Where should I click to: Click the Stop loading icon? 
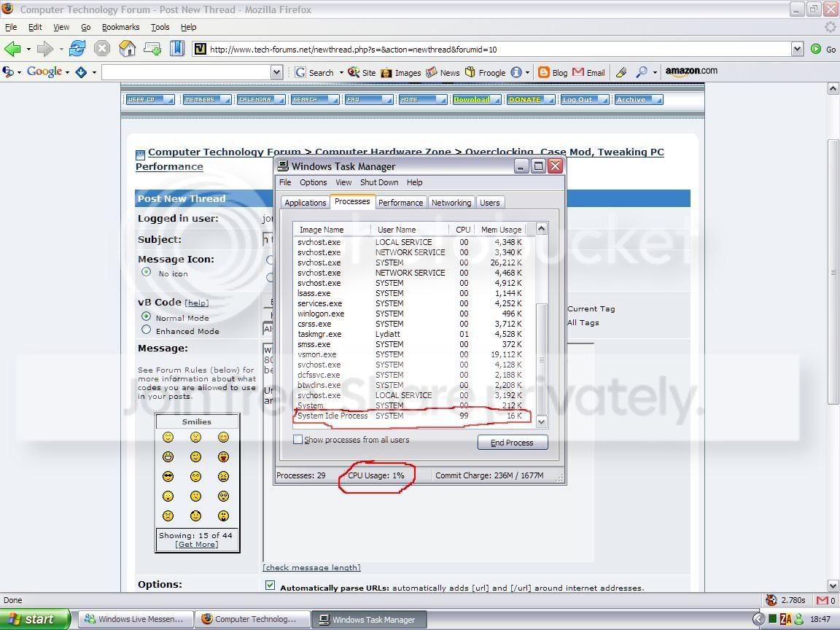[x=102, y=49]
